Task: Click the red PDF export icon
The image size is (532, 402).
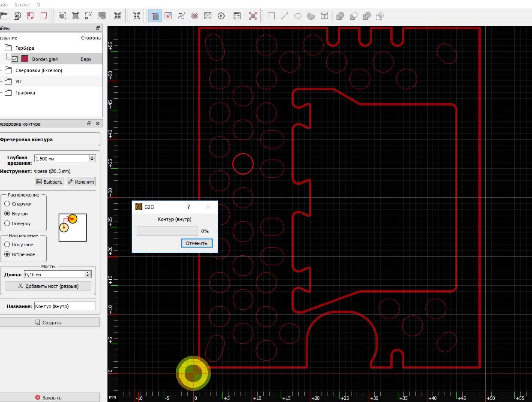Action: [x=30, y=16]
